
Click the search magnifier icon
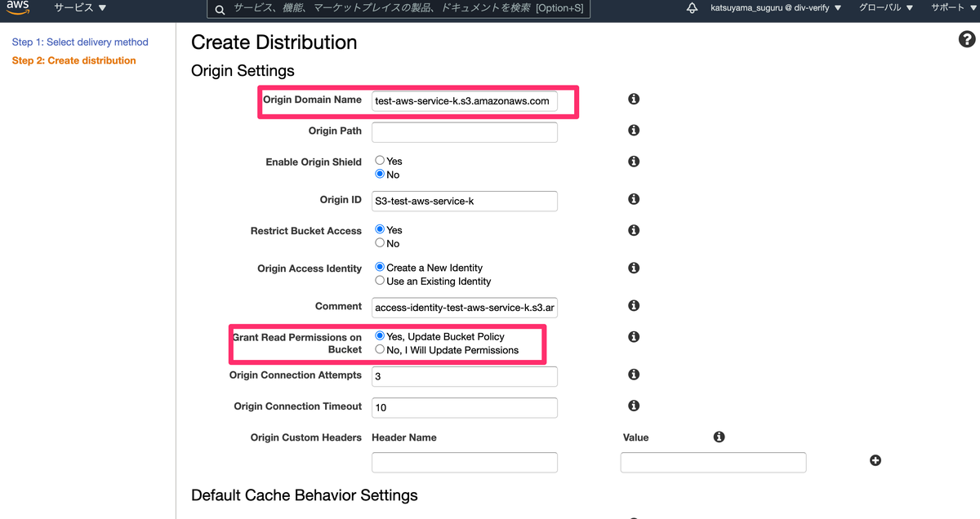[220, 9]
